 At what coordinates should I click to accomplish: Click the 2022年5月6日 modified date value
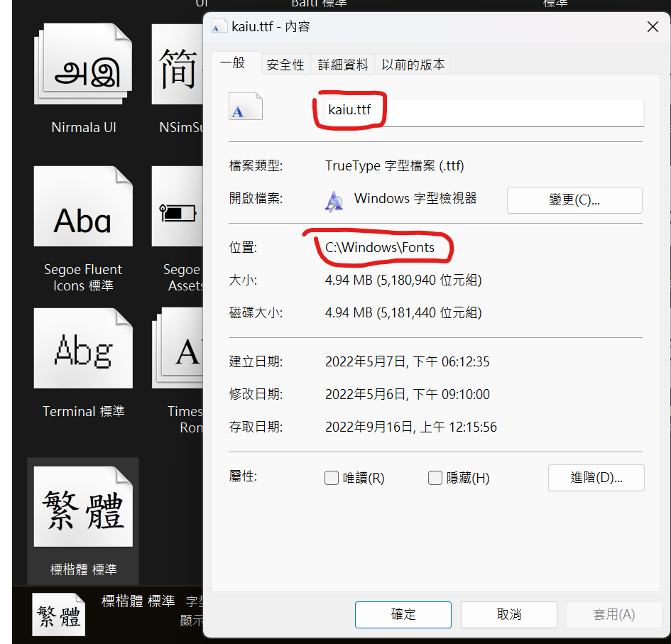pyautogui.click(x=408, y=394)
